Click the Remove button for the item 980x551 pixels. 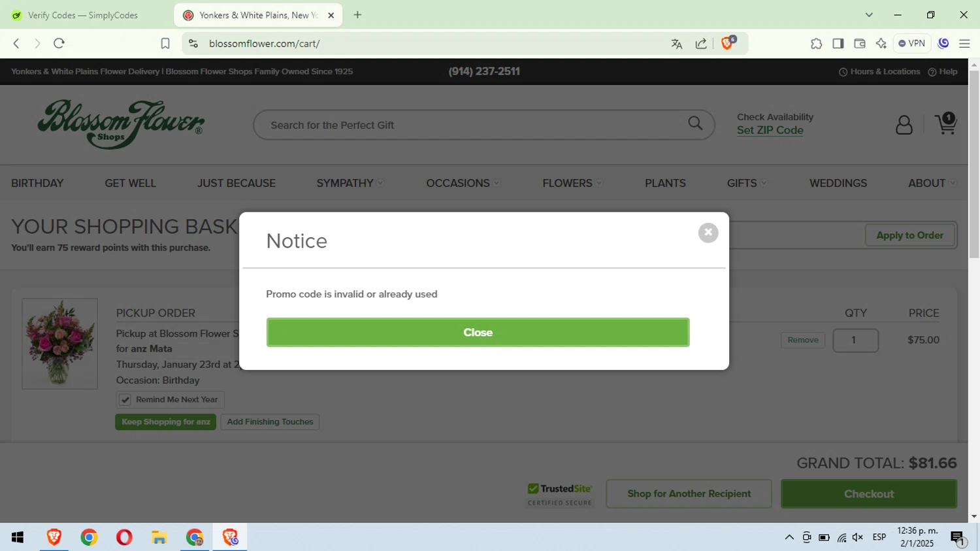802,340
